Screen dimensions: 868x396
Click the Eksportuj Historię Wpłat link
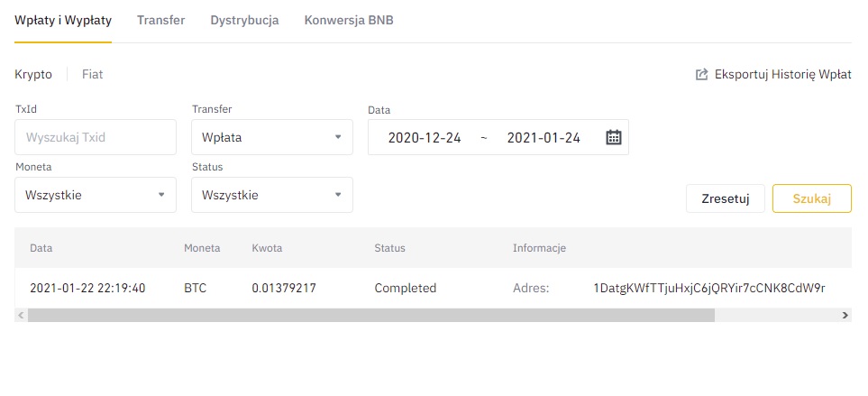pyautogui.click(x=782, y=74)
